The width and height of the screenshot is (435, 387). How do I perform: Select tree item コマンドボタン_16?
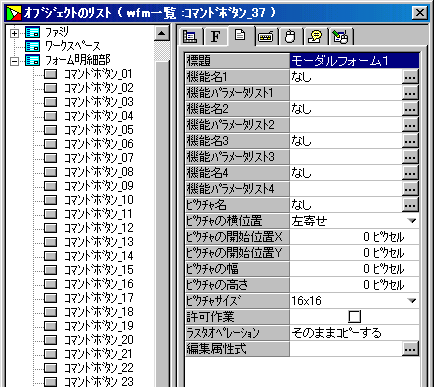pos(99,284)
